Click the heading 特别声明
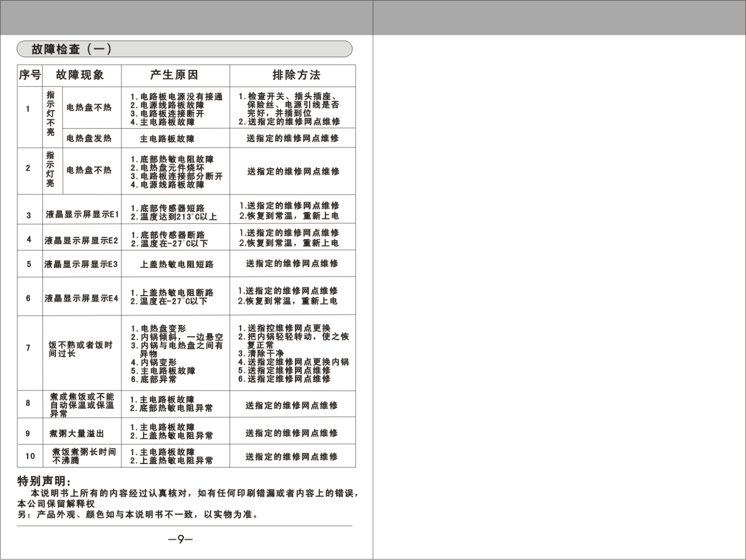 point(45,481)
